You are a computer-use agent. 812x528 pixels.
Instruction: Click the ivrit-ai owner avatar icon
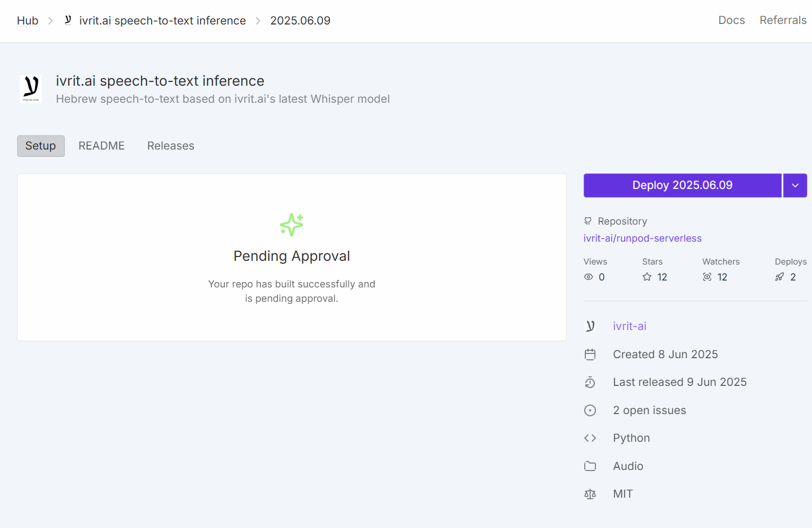tap(590, 326)
